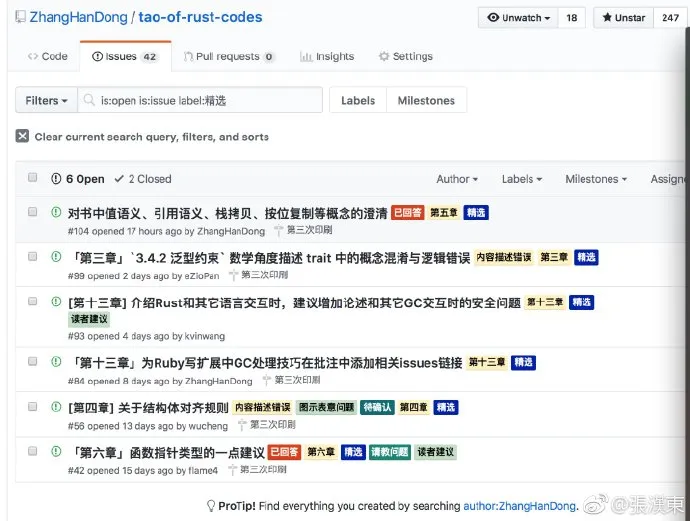The image size is (690, 521).
Task: Select checkbox for issue #99
Action: pyautogui.click(x=33, y=256)
